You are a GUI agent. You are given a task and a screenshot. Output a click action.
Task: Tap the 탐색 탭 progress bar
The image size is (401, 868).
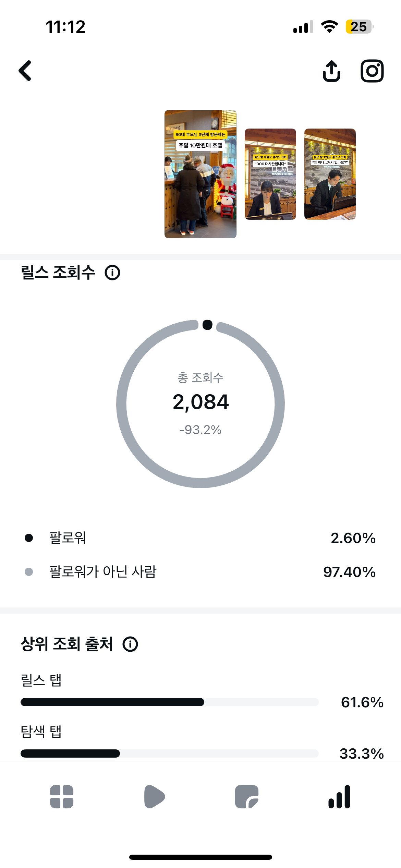coord(170,754)
